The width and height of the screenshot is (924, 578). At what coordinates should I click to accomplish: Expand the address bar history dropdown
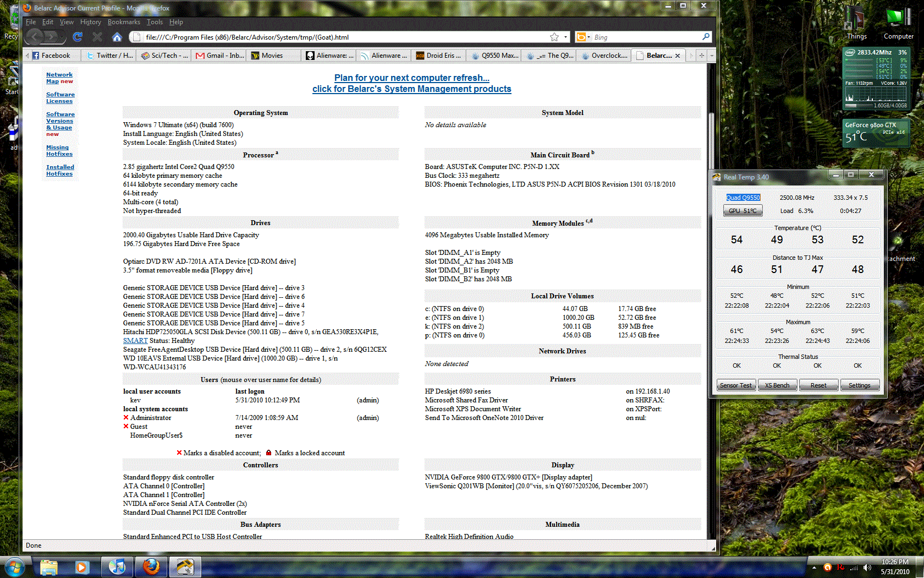tap(565, 37)
